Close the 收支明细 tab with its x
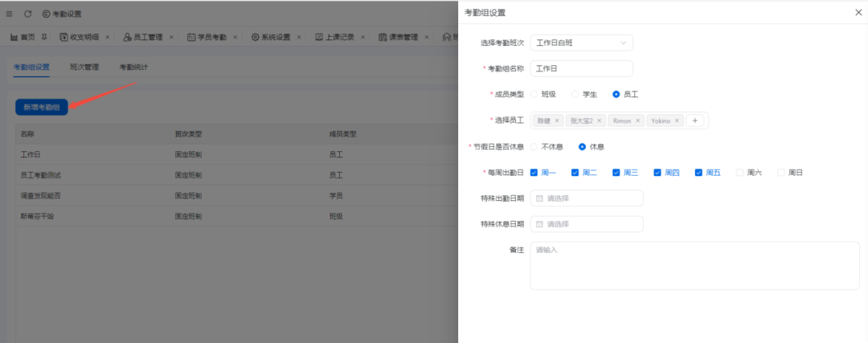The width and height of the screenshot is (868, 343). [108, 37]
